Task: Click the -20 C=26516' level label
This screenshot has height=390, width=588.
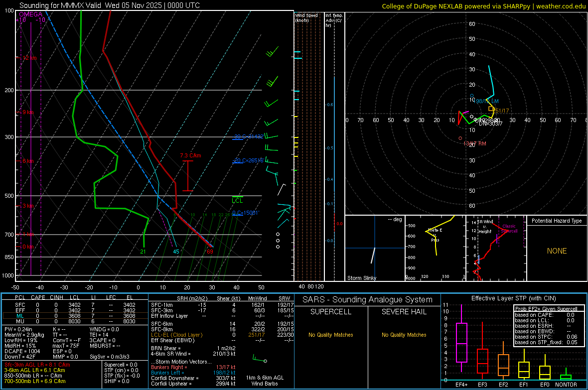Action: (248, 160)
